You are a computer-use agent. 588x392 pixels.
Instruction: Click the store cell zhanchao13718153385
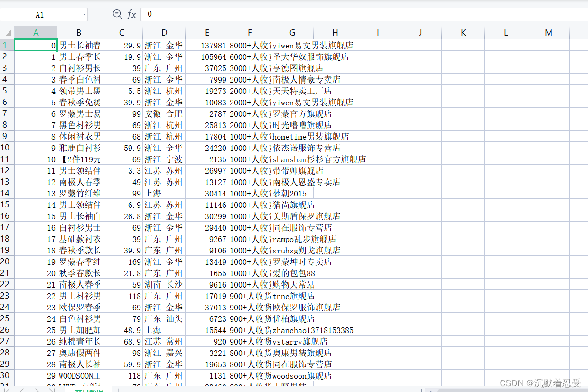313,330
